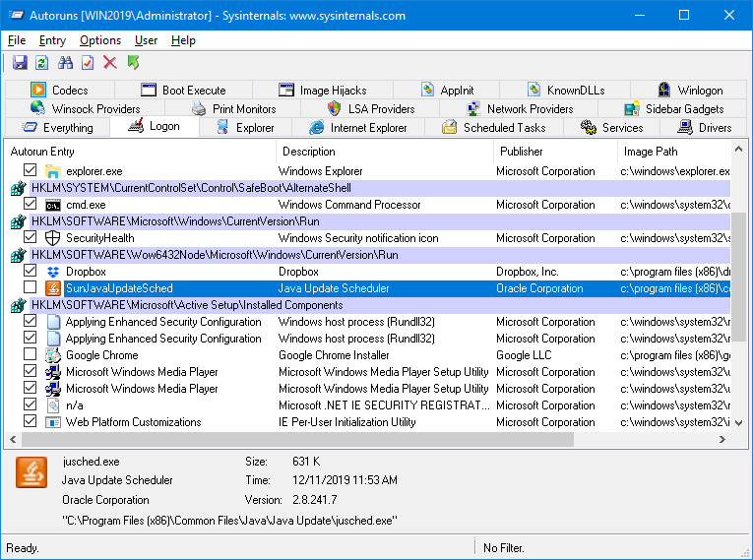Click the horizontal scrollbar right arrow

[x=722, y=440]
